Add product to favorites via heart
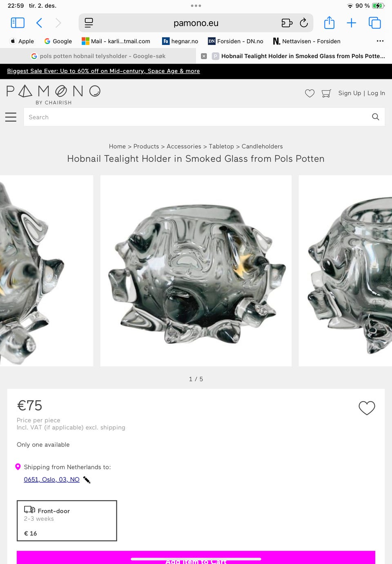Viewport: 392px width, 564px height. point(367,408)
